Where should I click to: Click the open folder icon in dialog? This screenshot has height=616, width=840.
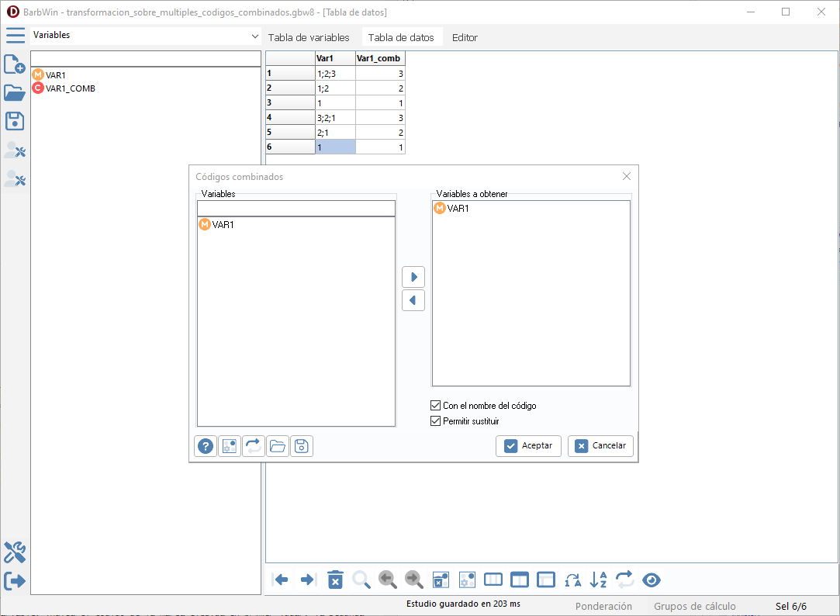point(278,446)
